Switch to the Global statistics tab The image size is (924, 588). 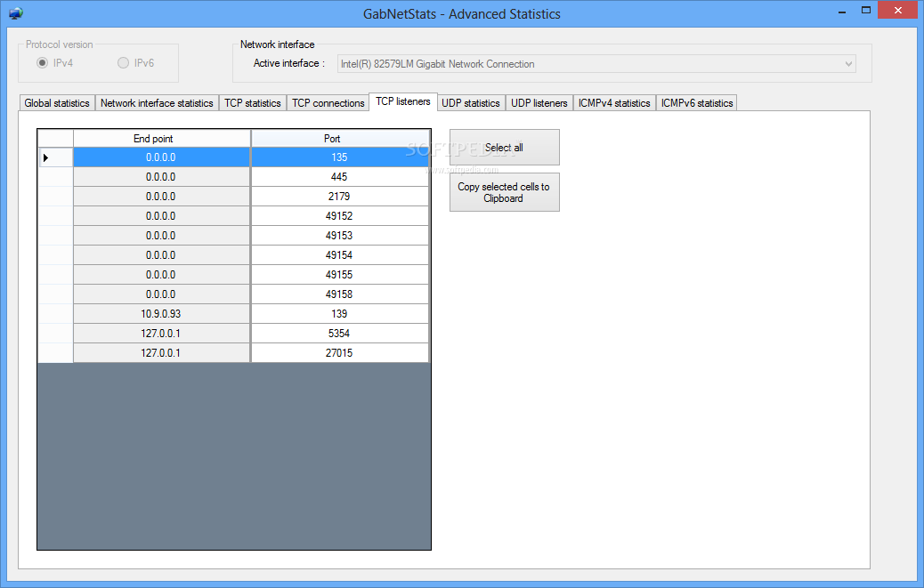pyautogui.click(x=57, y=103)
